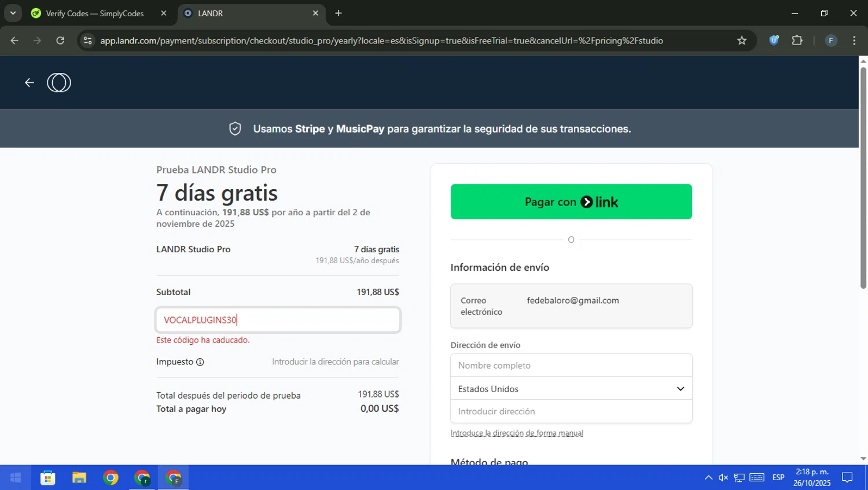Screen dimensions: 868x490
Task: Close the LANDR tab
Action: (x=315, y=13)
